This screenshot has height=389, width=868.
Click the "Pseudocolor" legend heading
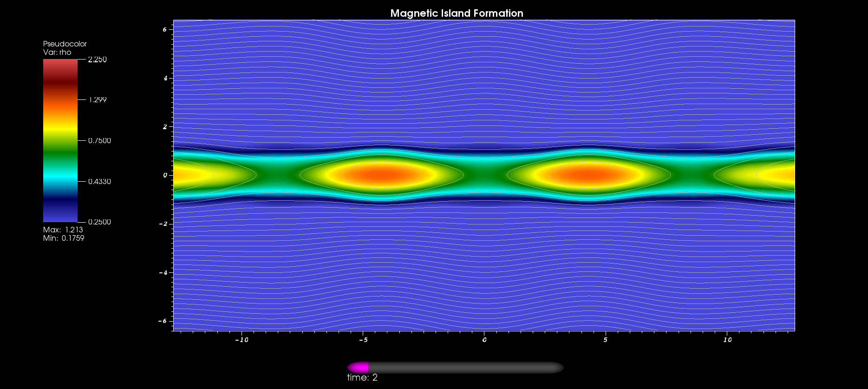click(x=65, y=44)
